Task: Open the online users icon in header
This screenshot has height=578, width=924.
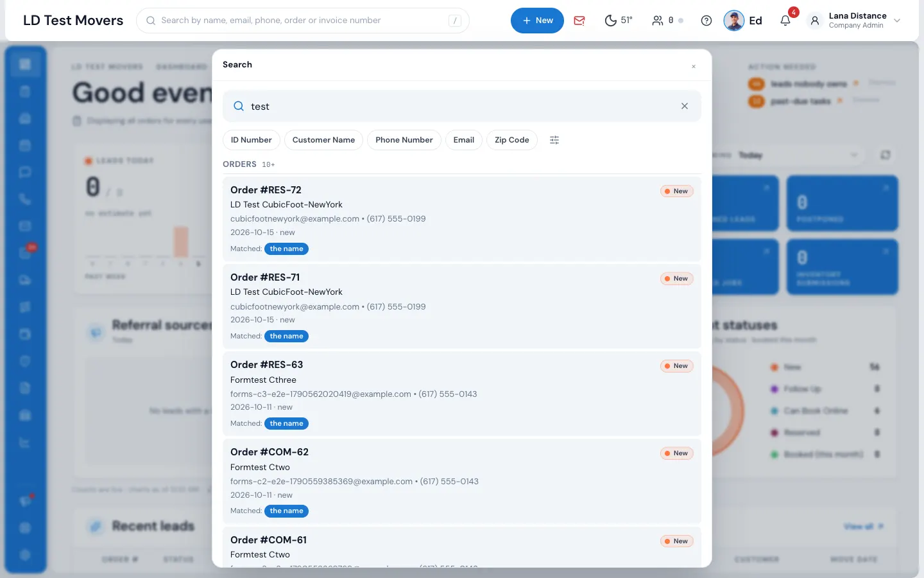Action: [658, 21]
